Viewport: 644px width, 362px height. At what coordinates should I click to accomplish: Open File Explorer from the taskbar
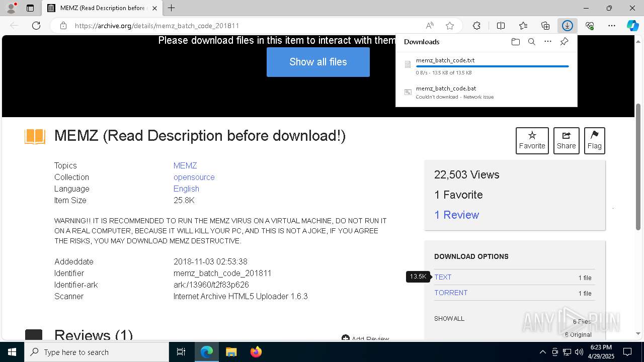pyautogui.click(x=231, y=352)
